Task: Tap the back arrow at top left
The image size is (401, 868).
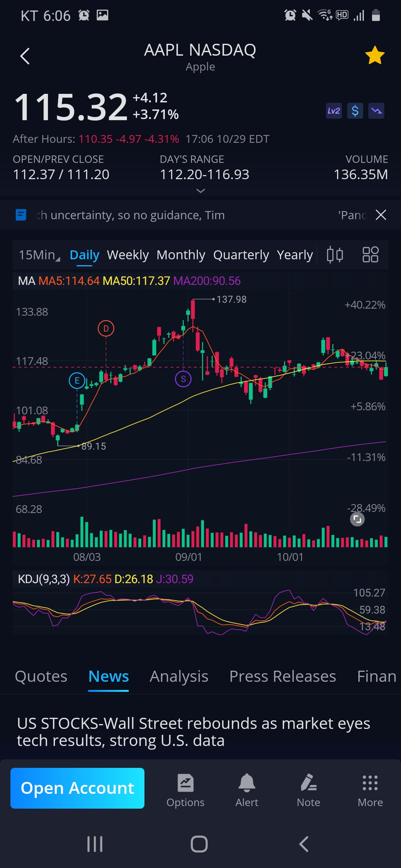Action: [x=25, y=56]
